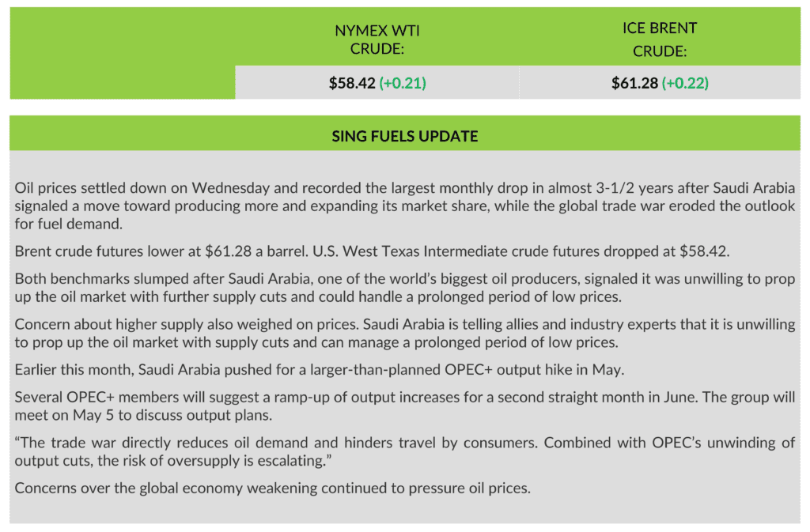The height and width of the screenshot is (532, 810).
Task: Select the $61.28 Brent price value
Action: 634,83
